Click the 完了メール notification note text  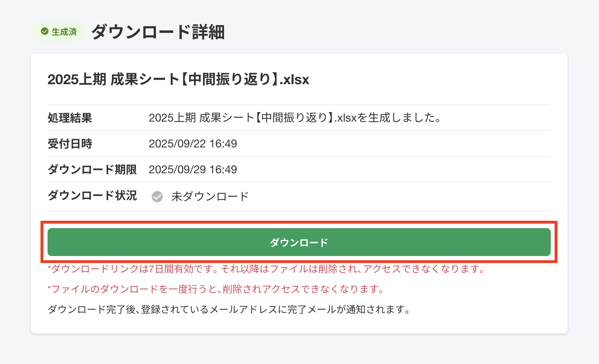point(229,309)
